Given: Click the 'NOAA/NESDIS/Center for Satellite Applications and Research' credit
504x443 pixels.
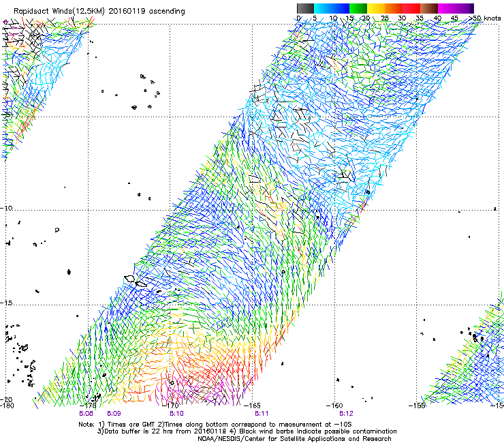Looking at the screenshot, I should coord(294,439).
